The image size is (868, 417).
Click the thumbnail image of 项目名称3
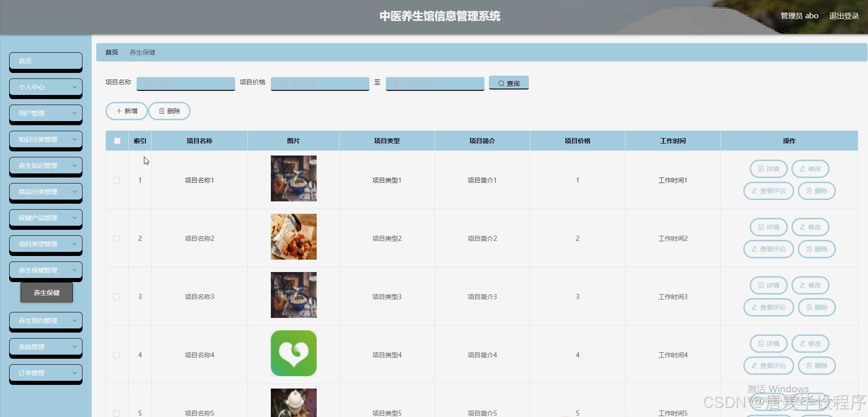[294, 295]
